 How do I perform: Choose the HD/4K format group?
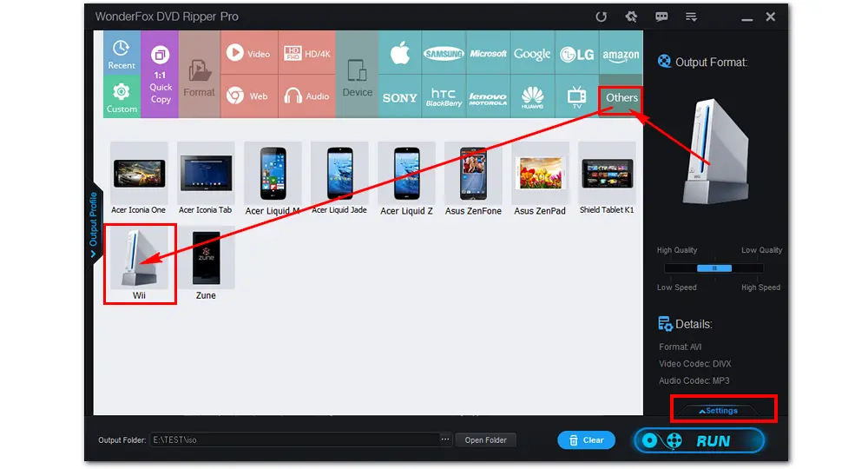click(307, 53)
